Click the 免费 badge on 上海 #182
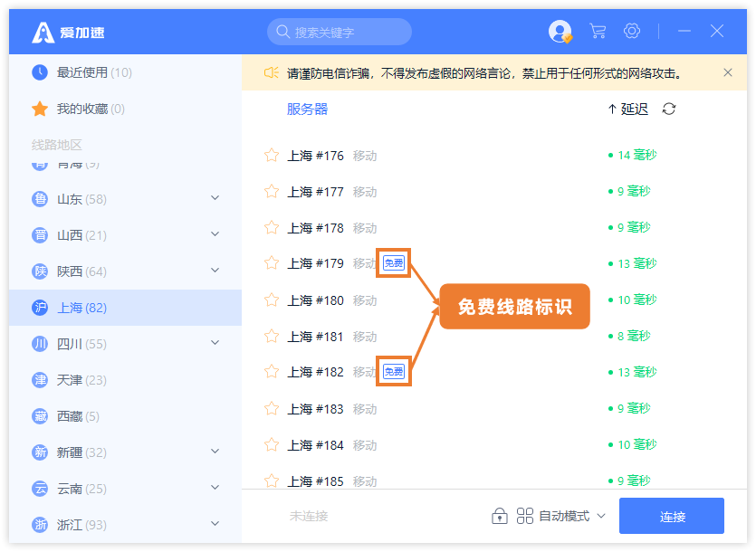756x552 pixels. click(x=394, y=372)
